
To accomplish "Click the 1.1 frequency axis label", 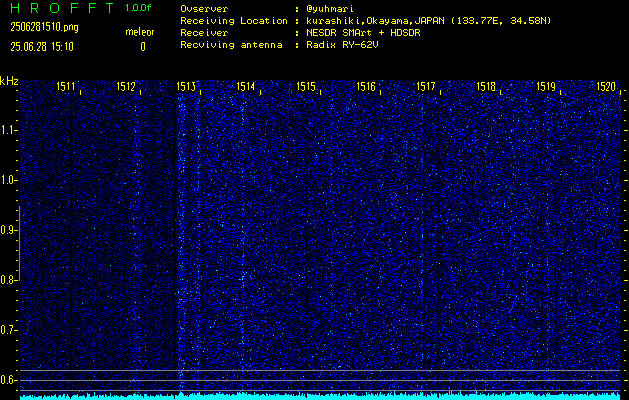I will 8,130.
